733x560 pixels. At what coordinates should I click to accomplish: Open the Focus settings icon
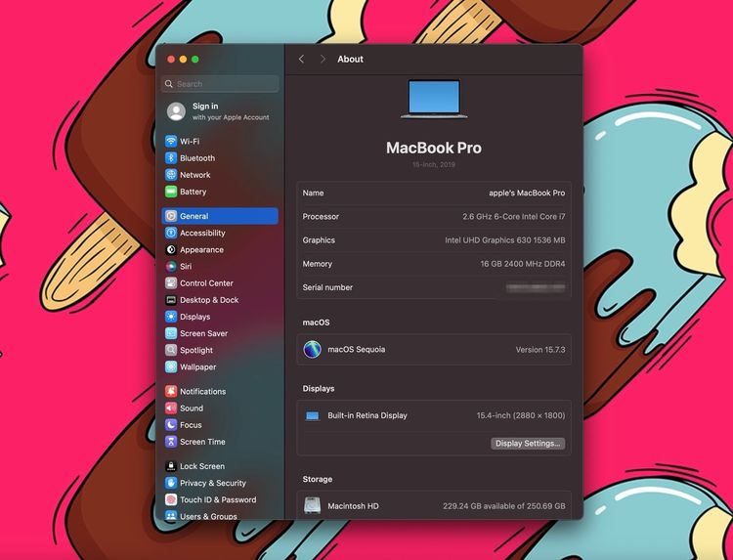(171, 425)
